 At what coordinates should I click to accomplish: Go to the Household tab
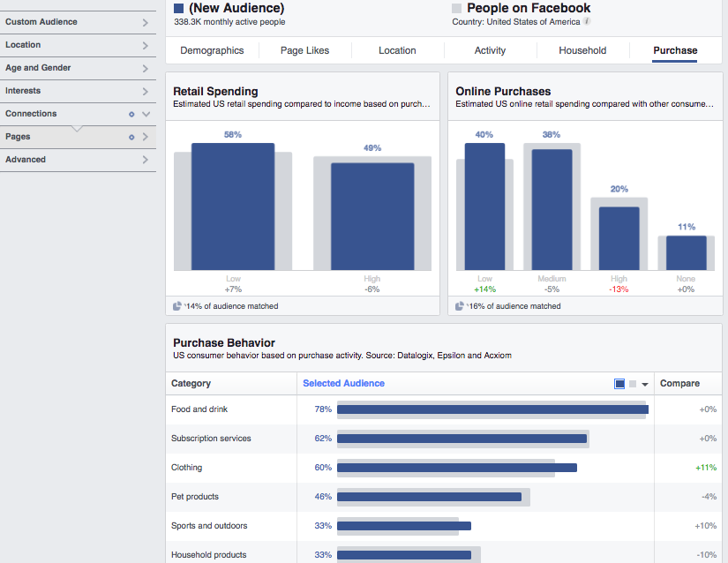(582, 50)
